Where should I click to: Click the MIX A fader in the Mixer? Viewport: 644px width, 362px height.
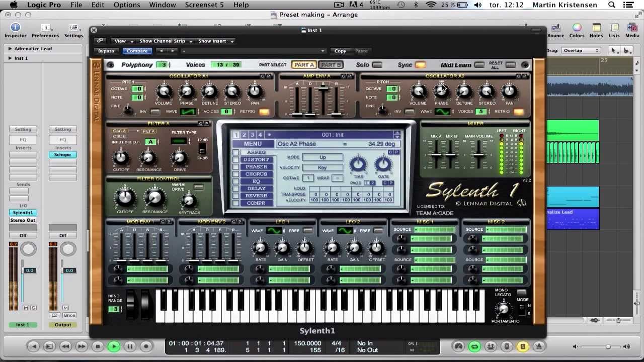[436, 154]
